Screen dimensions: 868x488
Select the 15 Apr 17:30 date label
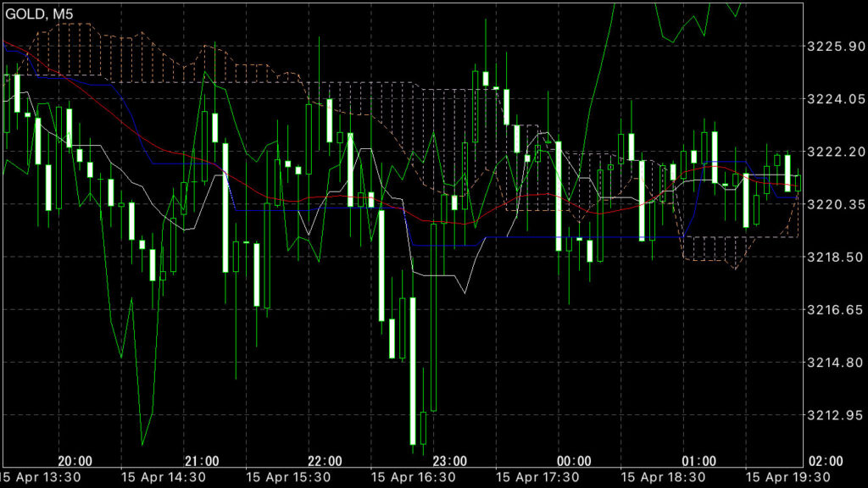pyautogui.click(x=537, y=478)
